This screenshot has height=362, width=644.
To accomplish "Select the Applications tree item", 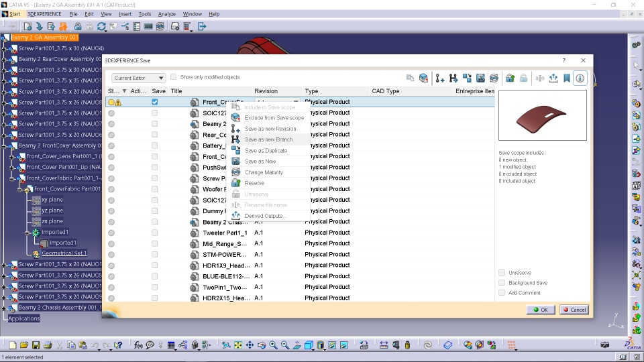I will coord(24,318).
